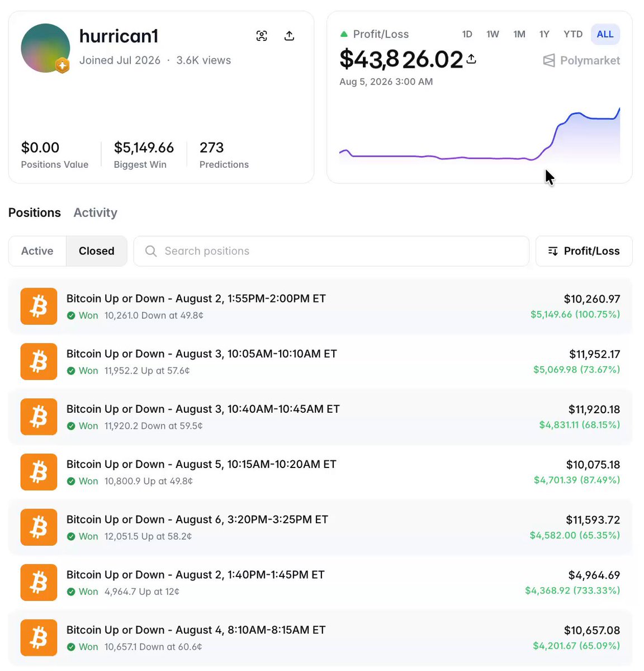The width and height of the screenshot is (644, 671).
Task: Click the Bitcoin icon for August 3, 10:05AM market
Action: [x=39, y=362]
